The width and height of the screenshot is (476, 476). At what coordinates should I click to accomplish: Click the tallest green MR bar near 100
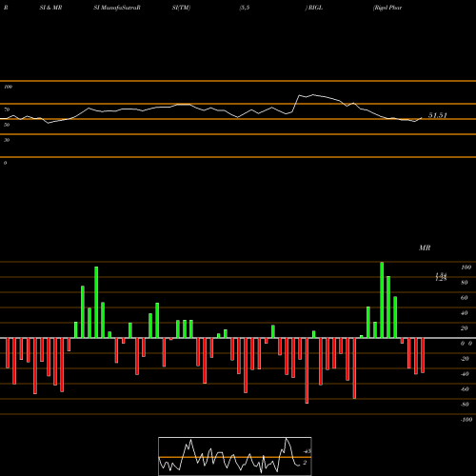(x=382, y=300)
